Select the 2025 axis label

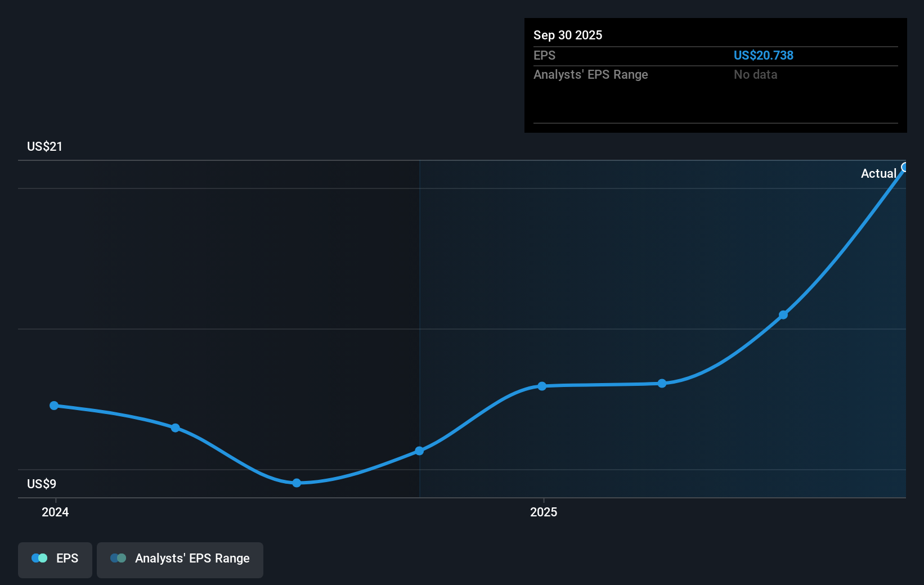(543, 512)
